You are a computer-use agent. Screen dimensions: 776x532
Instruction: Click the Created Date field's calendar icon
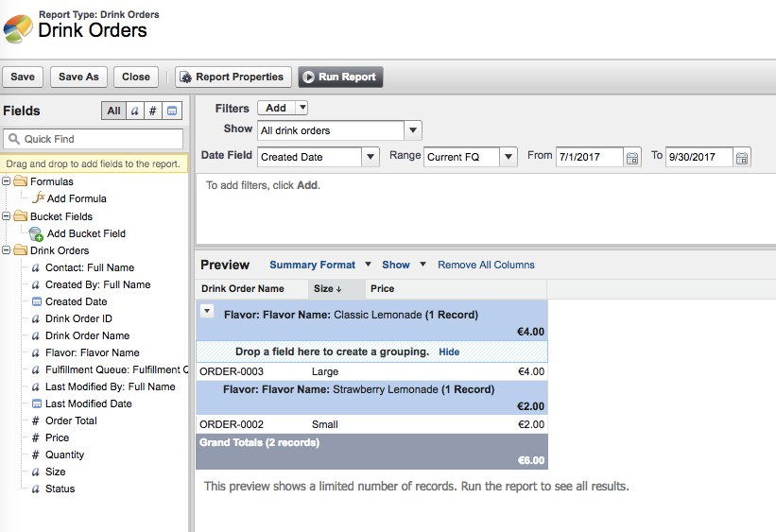pyautogui.click(x=36, y=301)
